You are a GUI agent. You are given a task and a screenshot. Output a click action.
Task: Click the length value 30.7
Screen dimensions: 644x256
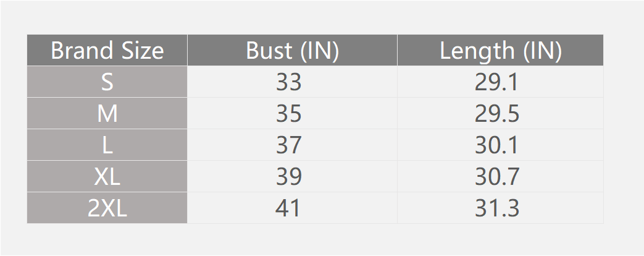[497, 177]
